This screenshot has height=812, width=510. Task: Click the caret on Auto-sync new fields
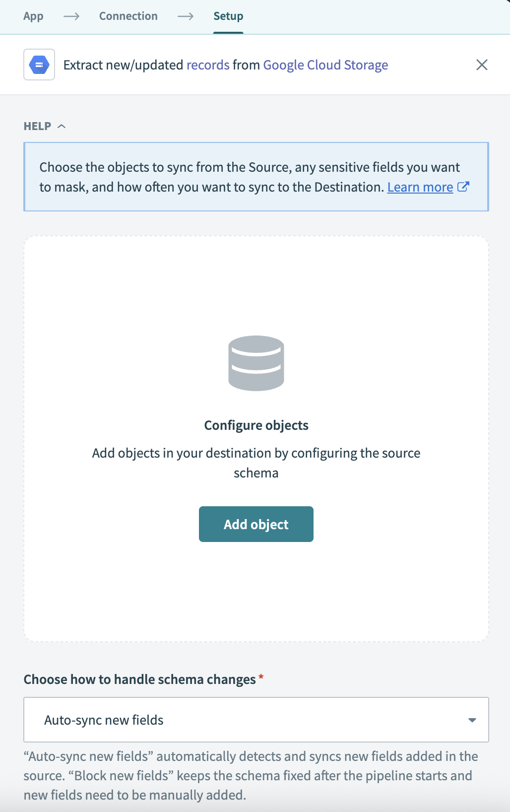[472, 720]
